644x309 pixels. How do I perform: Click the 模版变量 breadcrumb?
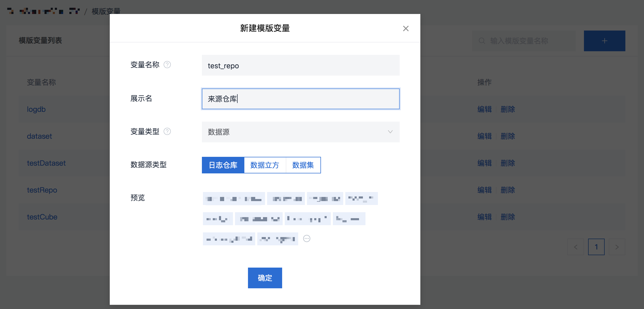coord(106,11)
